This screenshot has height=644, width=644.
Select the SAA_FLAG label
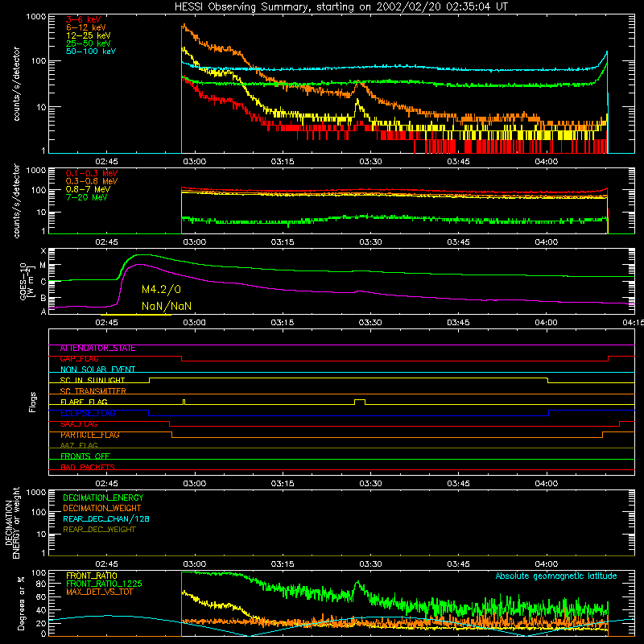(79, 424)
